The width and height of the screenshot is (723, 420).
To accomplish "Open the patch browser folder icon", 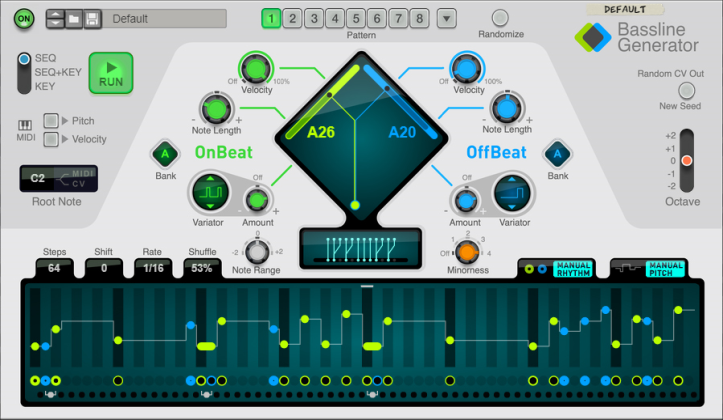I will [73, 19].
